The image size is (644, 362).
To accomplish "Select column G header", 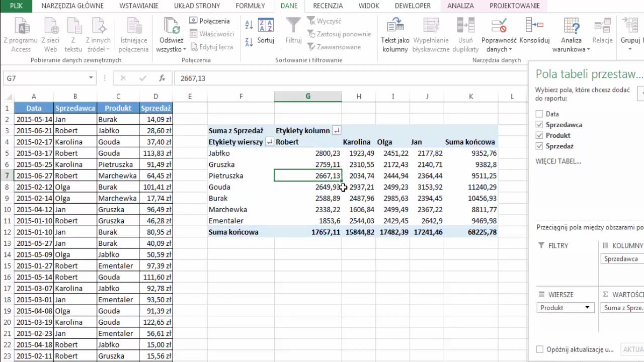I will [x=308, y=97].
